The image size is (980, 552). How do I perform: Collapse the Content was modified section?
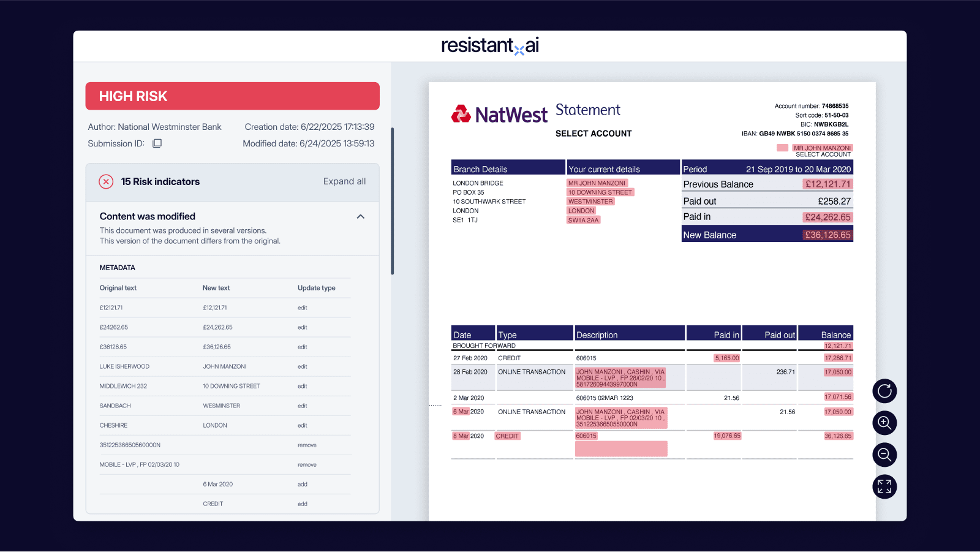361,216
